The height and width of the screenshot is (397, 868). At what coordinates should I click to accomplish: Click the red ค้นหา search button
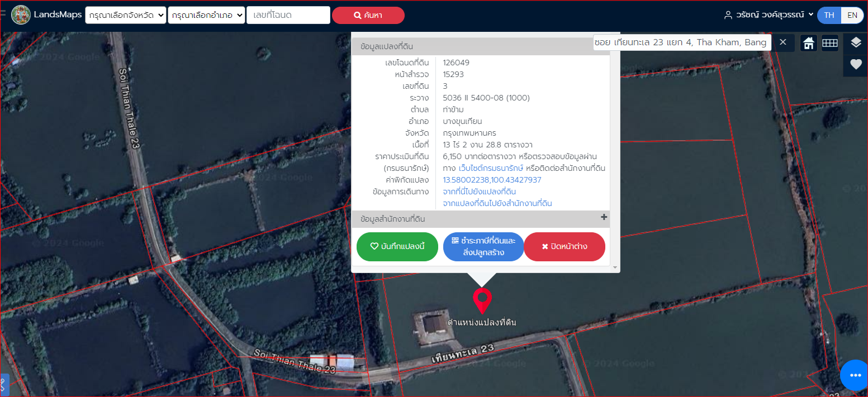(368, 15)
